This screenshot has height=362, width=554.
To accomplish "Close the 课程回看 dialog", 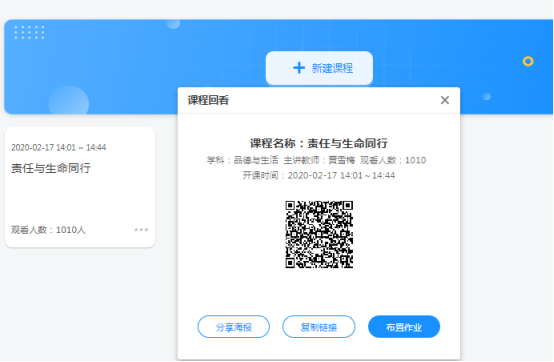I will (445, 100).
